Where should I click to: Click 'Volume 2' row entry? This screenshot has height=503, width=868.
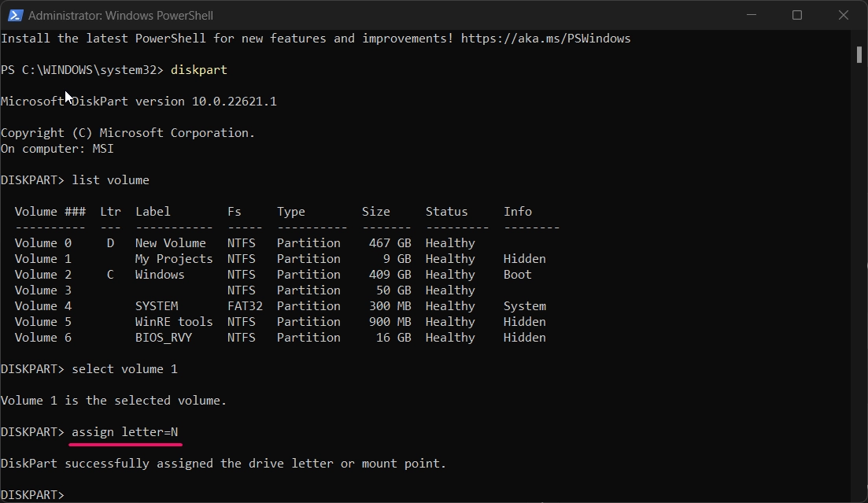coord(42,275)
